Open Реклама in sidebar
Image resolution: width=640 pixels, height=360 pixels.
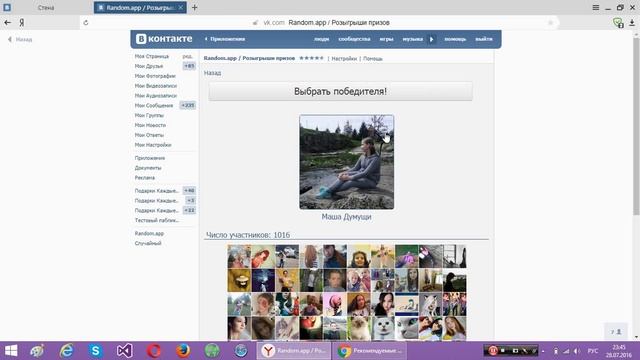point(144,178)
